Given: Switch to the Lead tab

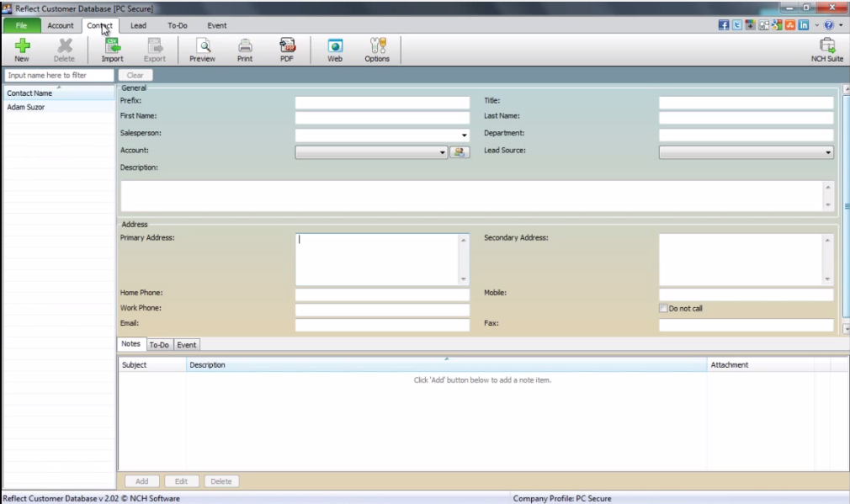Looking at the screenshot, I should [x=138, y=25].
